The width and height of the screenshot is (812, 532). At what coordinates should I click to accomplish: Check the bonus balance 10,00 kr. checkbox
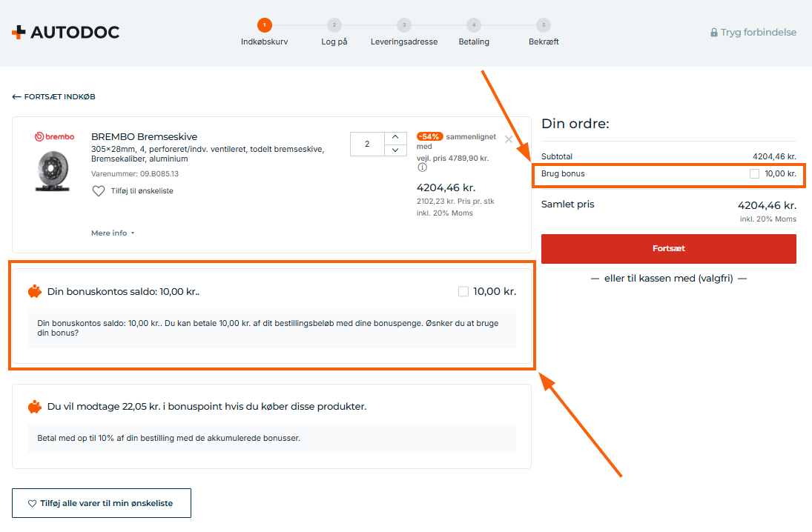463,292
